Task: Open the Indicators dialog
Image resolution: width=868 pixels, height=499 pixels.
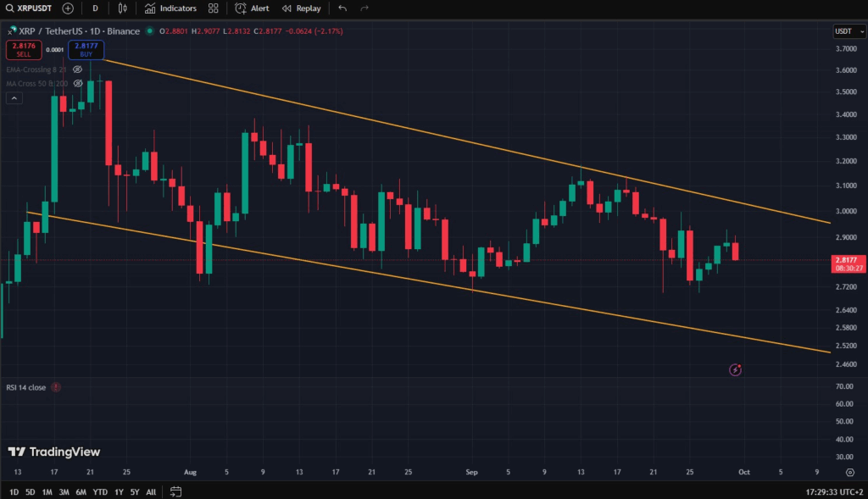Action: [x=170, y=8]
